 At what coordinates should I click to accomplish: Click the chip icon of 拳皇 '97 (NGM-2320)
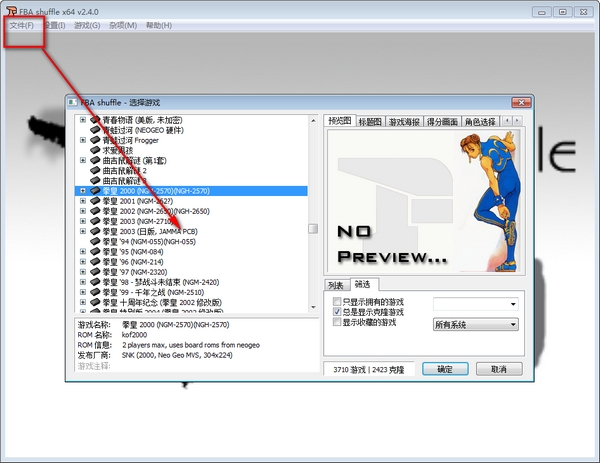(95, 272)
